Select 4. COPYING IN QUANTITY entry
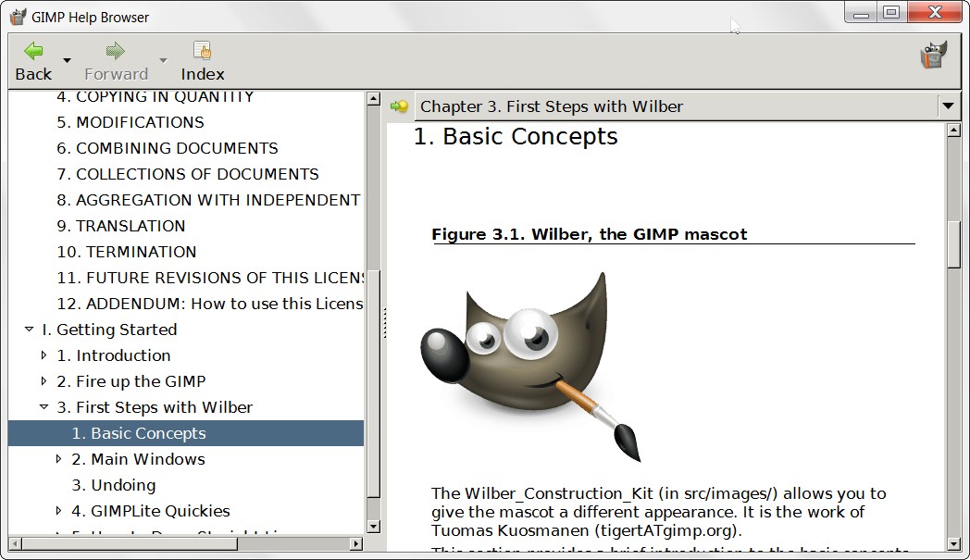 (155, 97)
